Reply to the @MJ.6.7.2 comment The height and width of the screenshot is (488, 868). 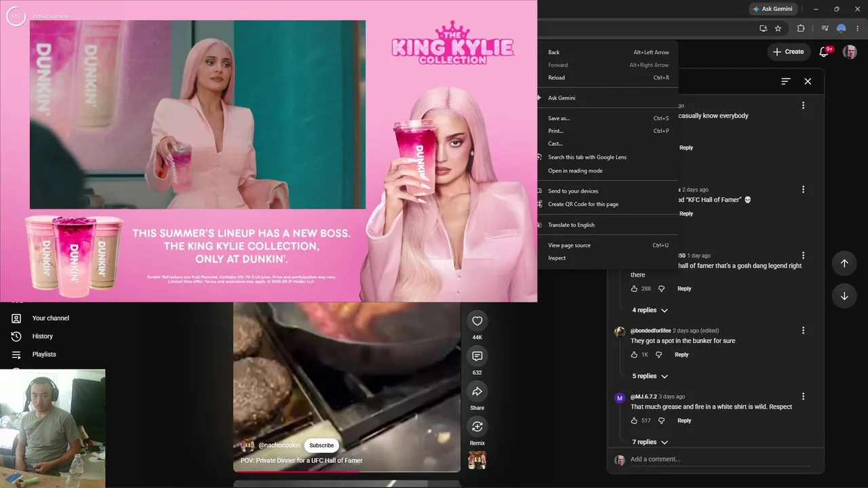click(x=684, y=420)
